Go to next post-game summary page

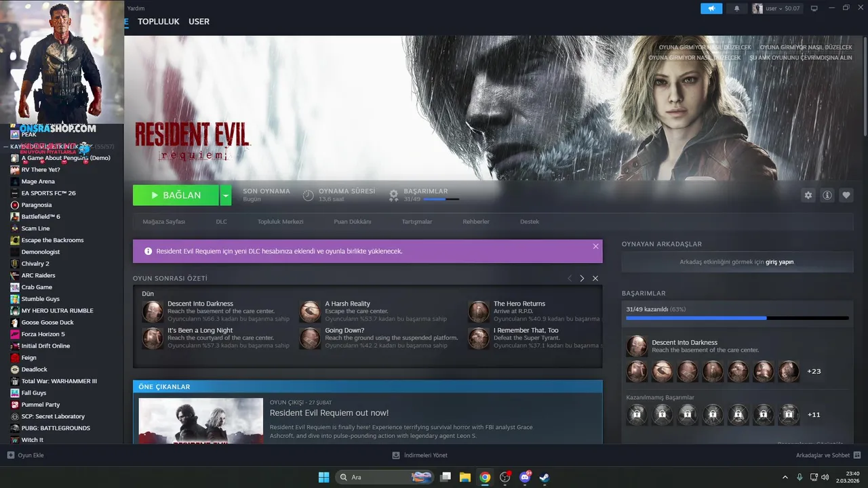(582, 279)
